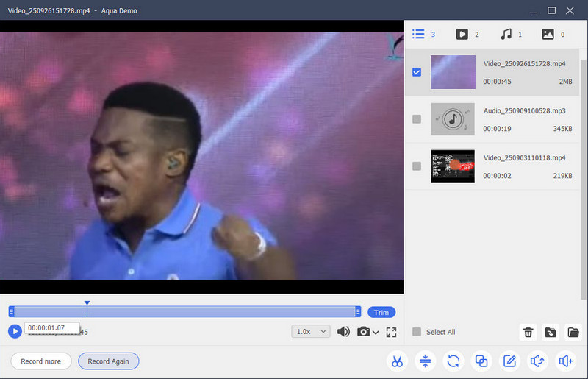Switch to the audio recordings tab
This screenshot has width=588, height=379.
[511, 34]
